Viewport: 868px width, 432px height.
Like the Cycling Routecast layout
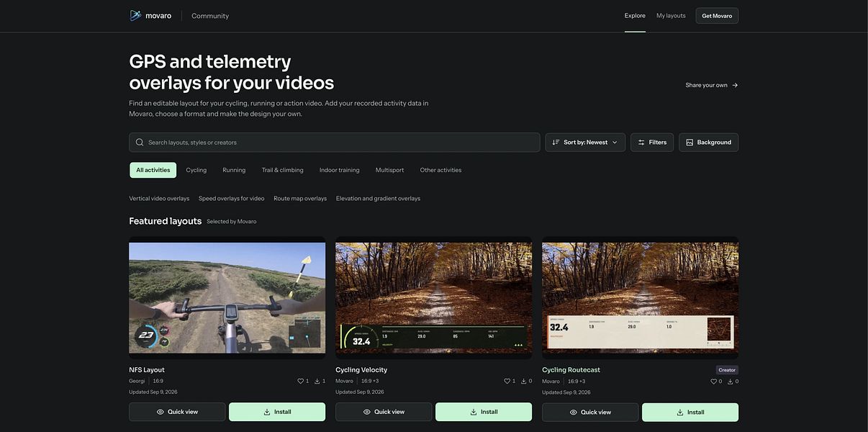713,382
